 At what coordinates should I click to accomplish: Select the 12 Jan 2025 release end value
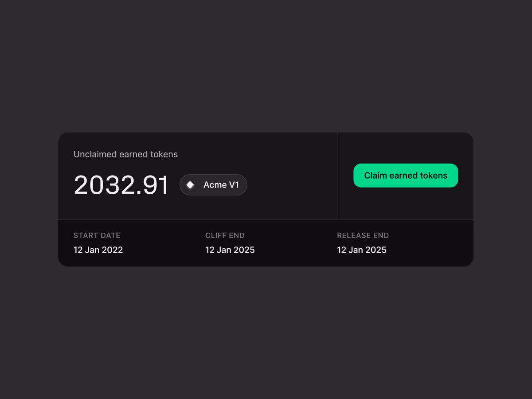[362, 250]
